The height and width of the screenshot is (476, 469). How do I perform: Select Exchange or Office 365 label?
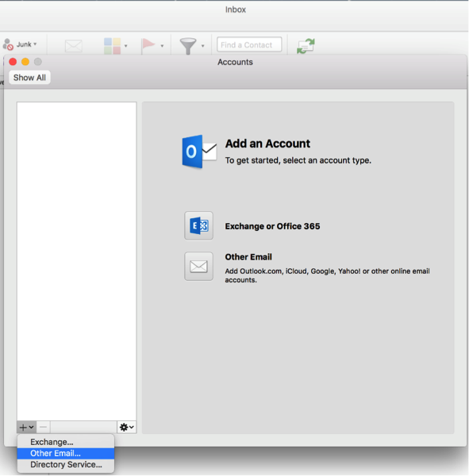tap(272, 226)
